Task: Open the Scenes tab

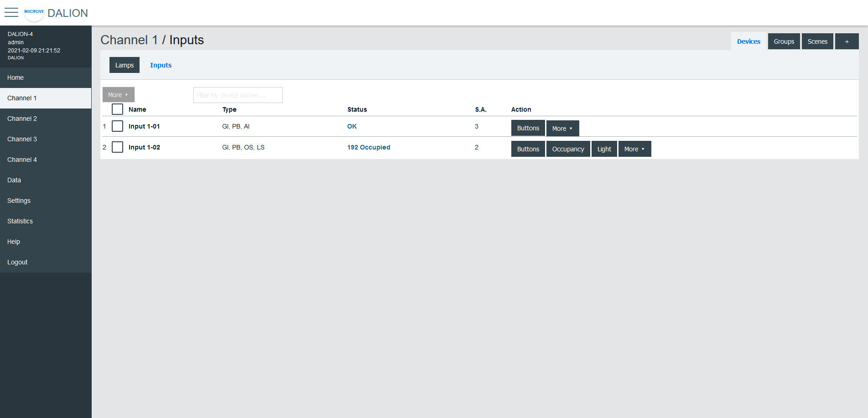Action: 817,41
